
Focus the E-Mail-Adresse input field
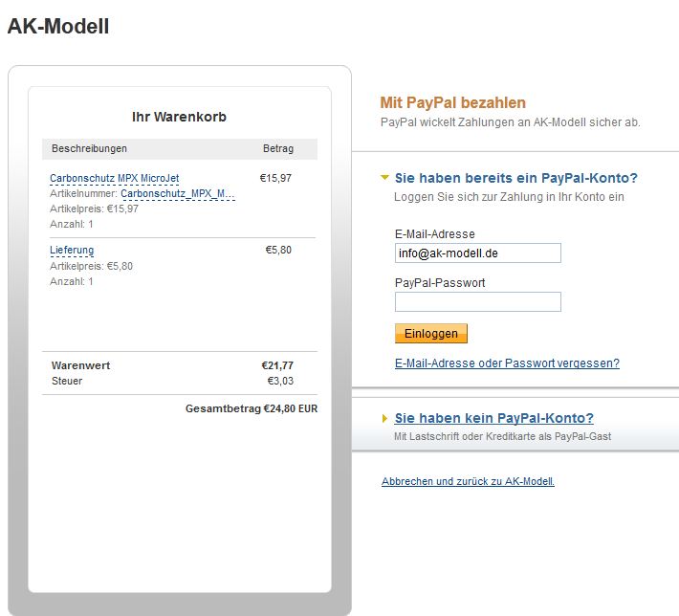[477, 253]
